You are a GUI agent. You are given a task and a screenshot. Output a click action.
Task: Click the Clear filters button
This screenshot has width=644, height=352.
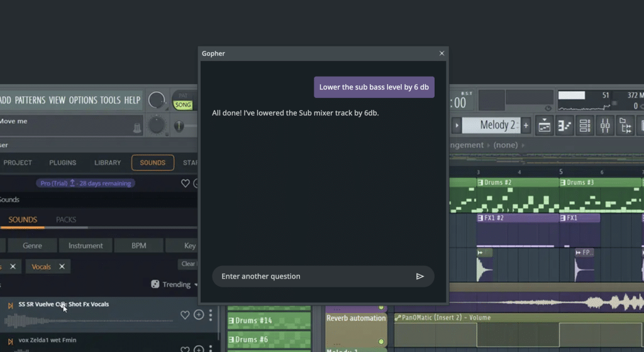pyautogui.click(x=188, y=264)
